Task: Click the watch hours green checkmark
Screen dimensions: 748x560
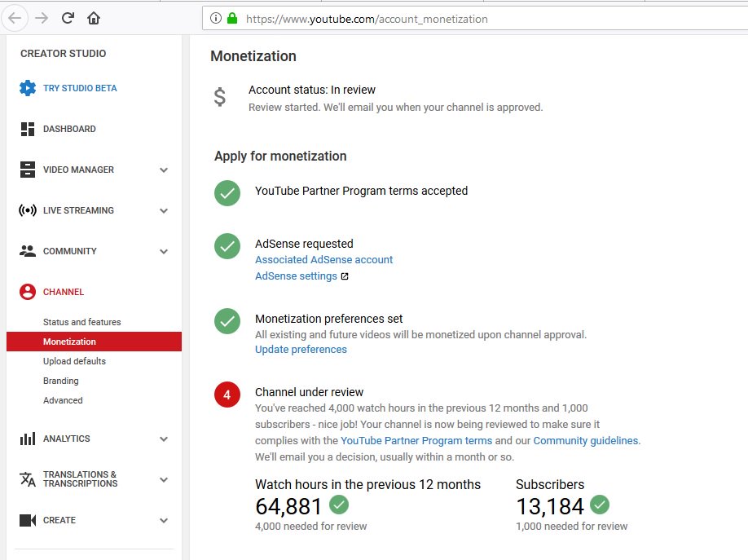Action: point(339,505)
